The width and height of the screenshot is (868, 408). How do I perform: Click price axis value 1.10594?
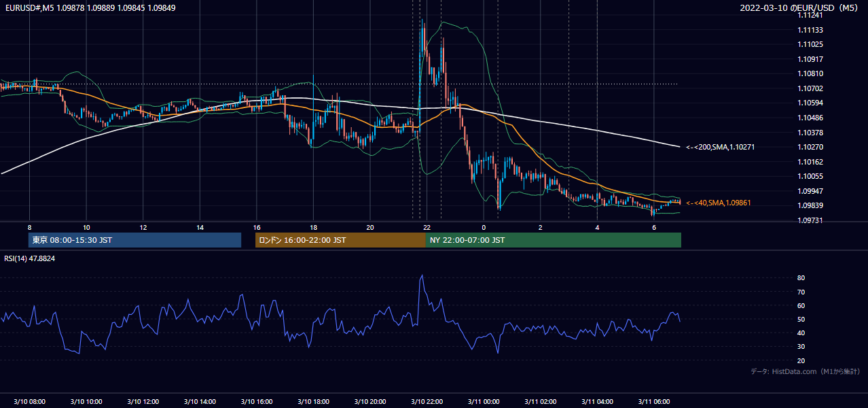tap(810, 103)
